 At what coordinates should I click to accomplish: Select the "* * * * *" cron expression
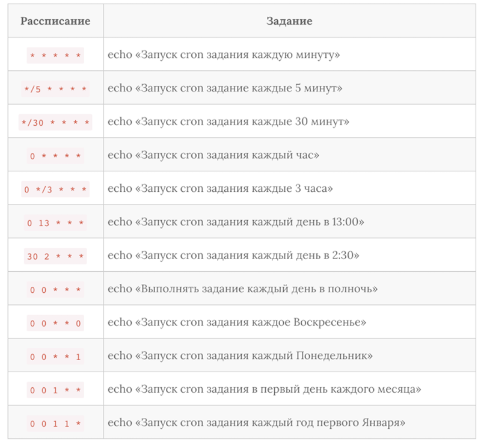(x=55, y=55)
